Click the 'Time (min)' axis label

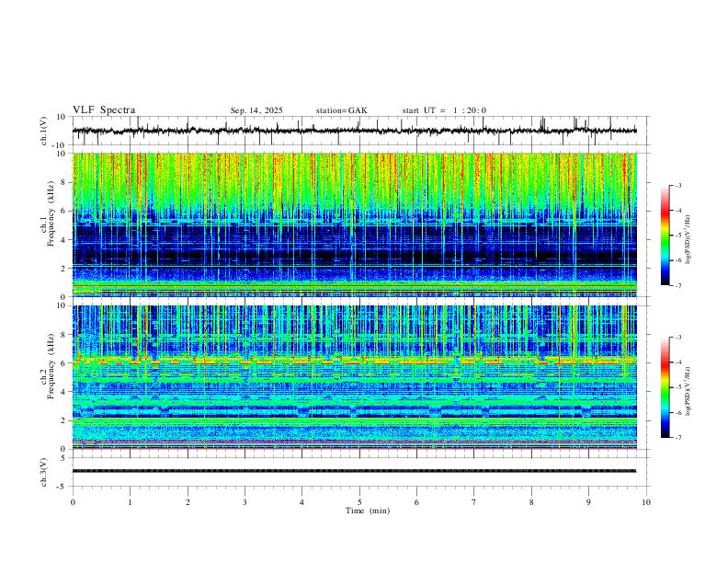(x=368, y=511)
